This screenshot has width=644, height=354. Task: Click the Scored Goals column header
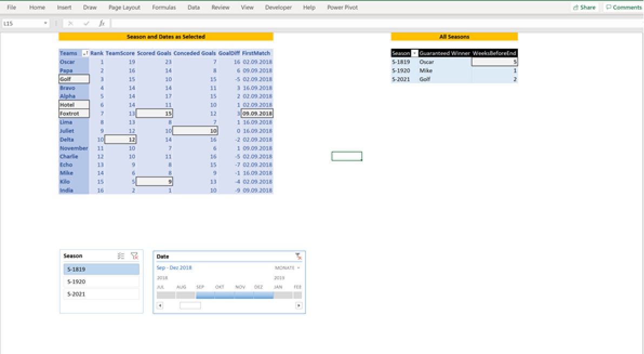tap(154, 53)
